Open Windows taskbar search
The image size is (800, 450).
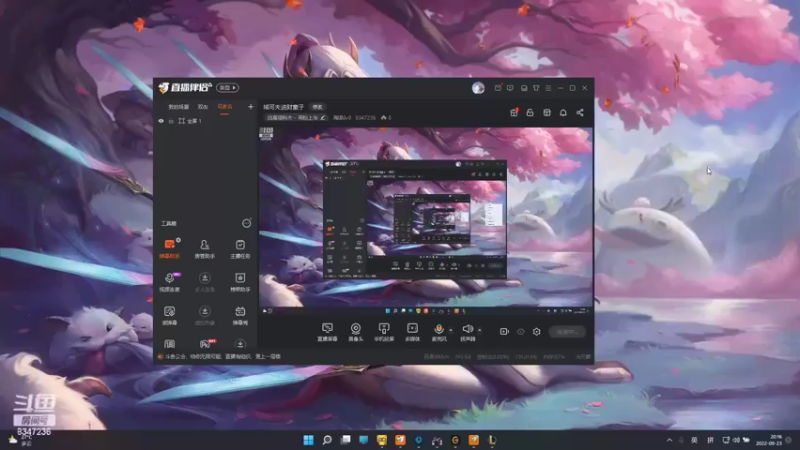[x=327, y=440]
